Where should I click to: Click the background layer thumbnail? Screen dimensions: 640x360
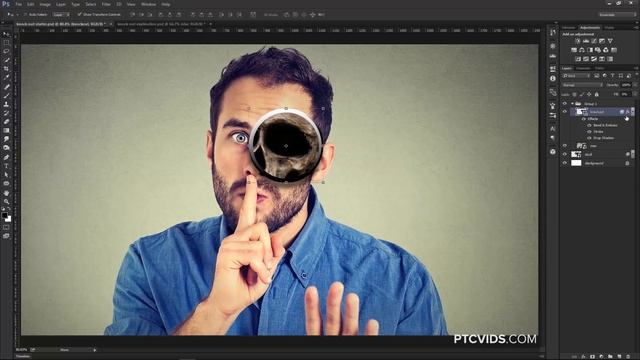coord(576,163)
